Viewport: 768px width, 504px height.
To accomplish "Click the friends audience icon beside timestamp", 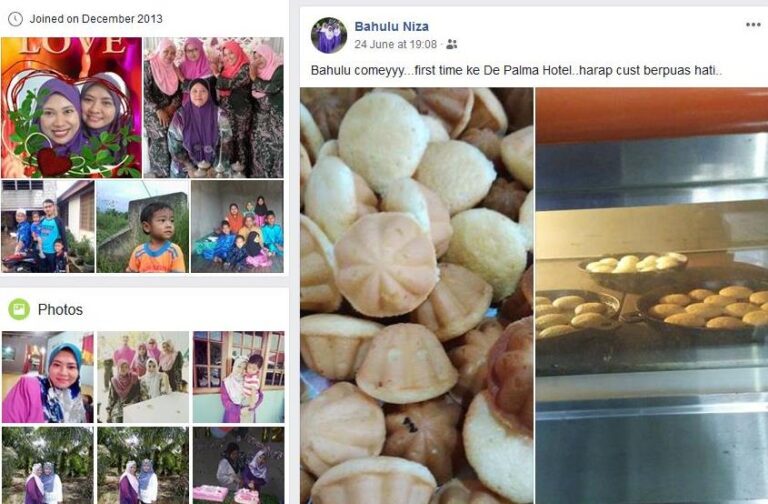I will (452, 45).
